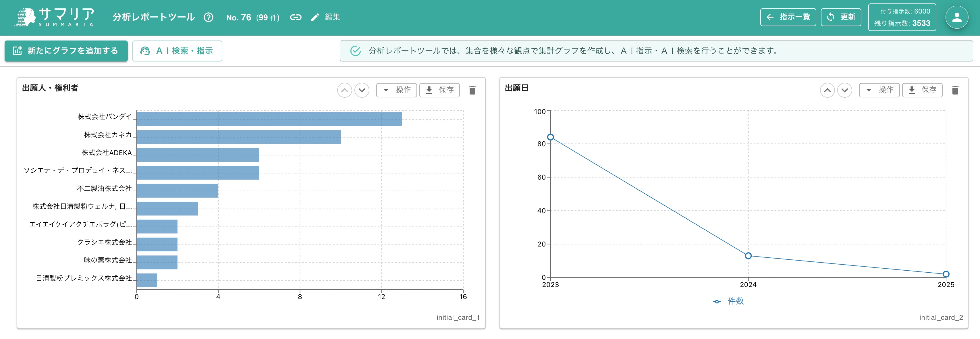Move the 出願日 card down
Image resolution: width=980 pixels, height=339 pixels.
(844, 90)
